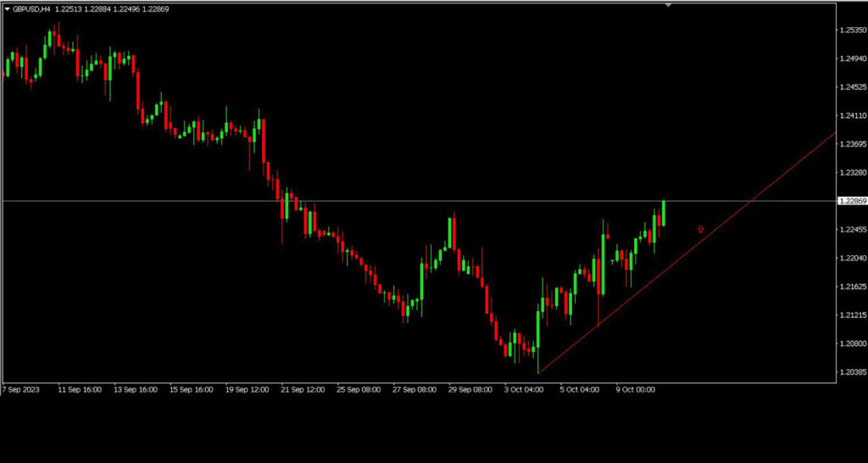This screenshot has height=463, width=868.
Task: Click the 7 Sep 2023 date label
Action: click(21, 389)
